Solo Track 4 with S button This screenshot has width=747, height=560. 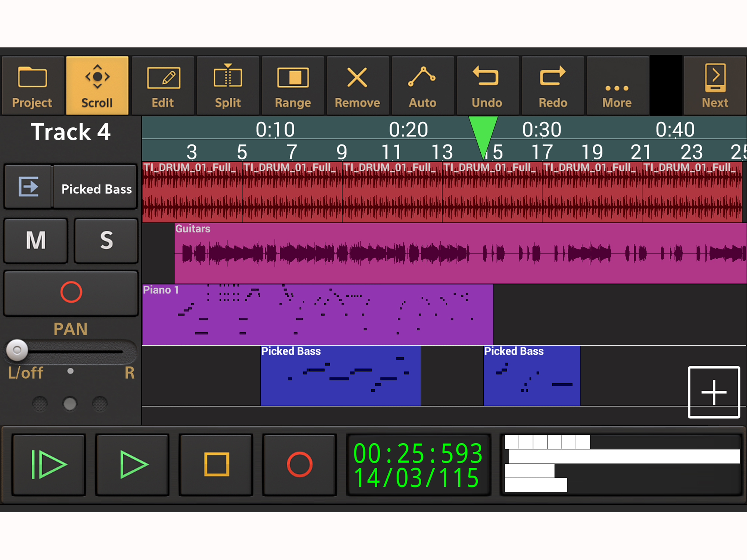[x=106, y=241]
